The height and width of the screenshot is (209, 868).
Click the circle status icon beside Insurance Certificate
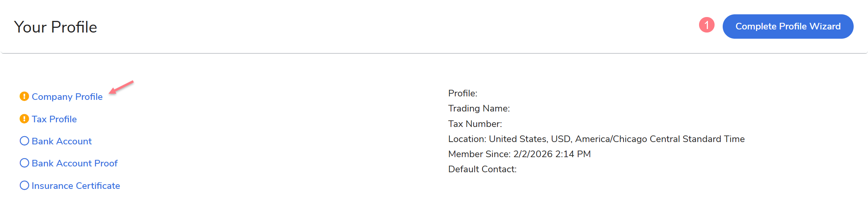(24, 185)
